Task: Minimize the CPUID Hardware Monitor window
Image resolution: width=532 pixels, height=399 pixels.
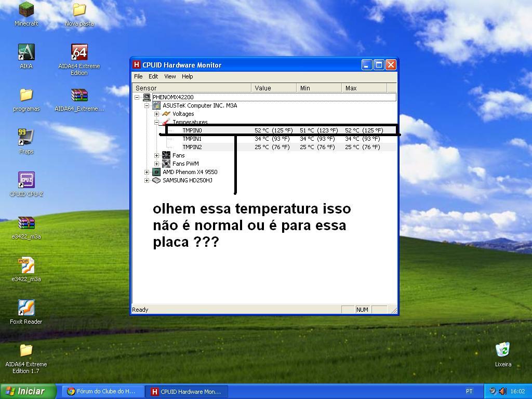Action: pos(367,65)
